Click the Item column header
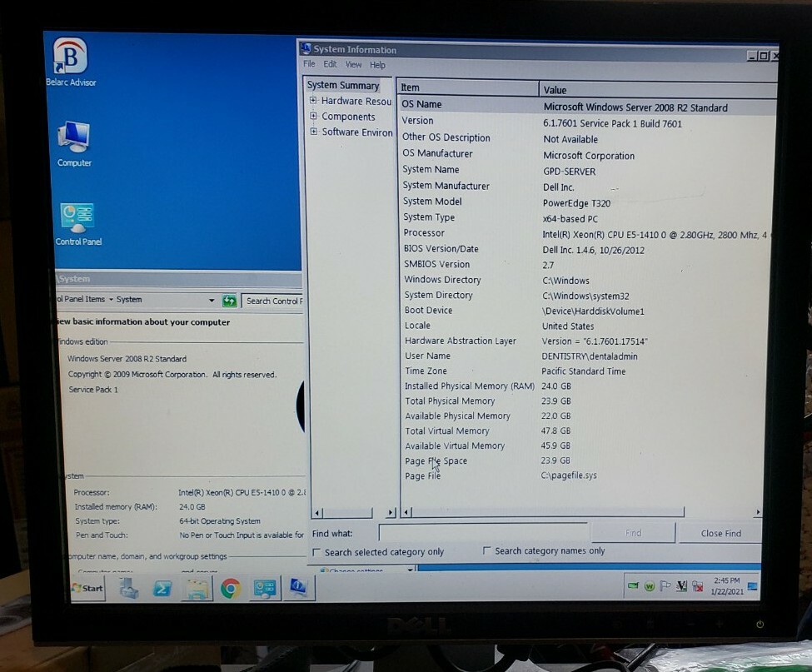Image resolution: width=812 pixels, height=672 pixels. (x=468, y=88)
